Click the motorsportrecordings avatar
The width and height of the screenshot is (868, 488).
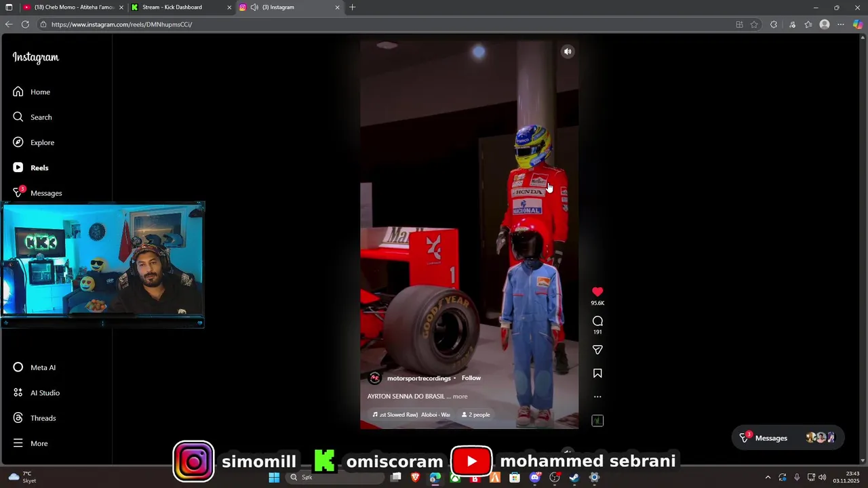click(x=374, y=378)
